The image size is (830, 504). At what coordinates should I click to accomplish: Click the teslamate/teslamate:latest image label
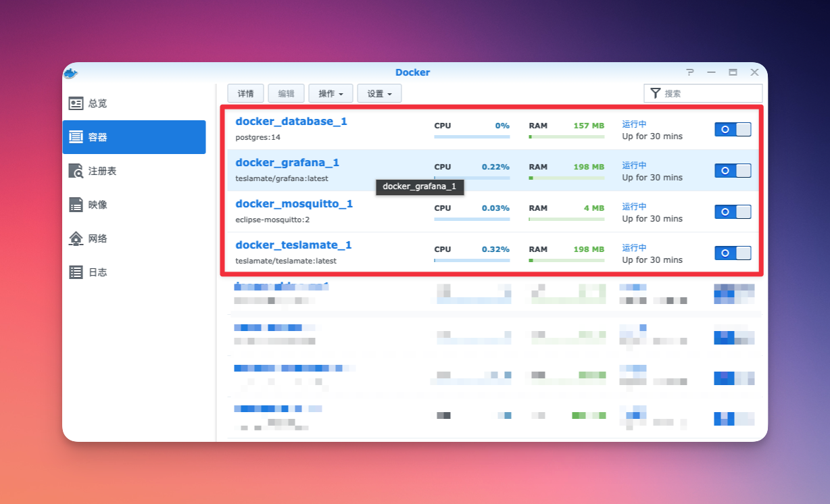tap(286, 261)
